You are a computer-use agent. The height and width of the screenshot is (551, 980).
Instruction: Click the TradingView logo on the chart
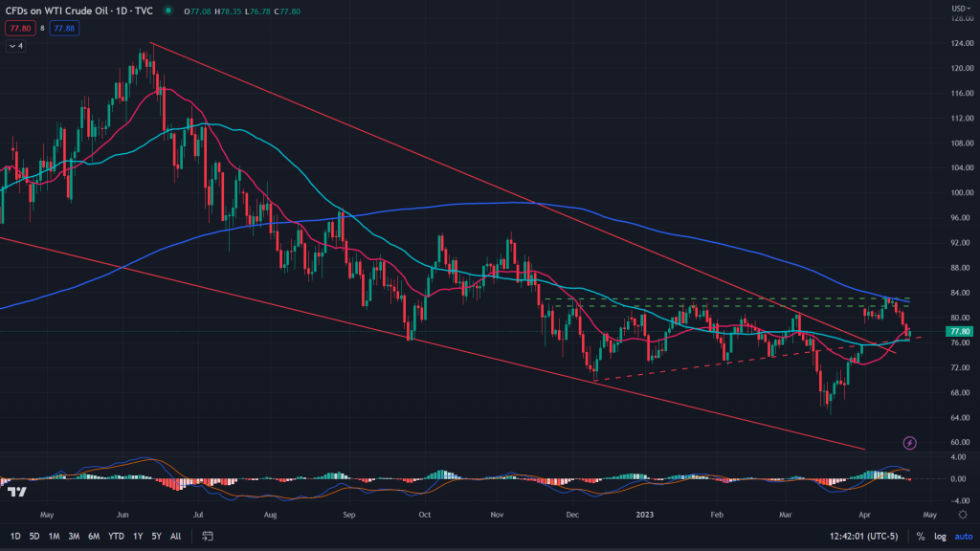tap(16, 492)
